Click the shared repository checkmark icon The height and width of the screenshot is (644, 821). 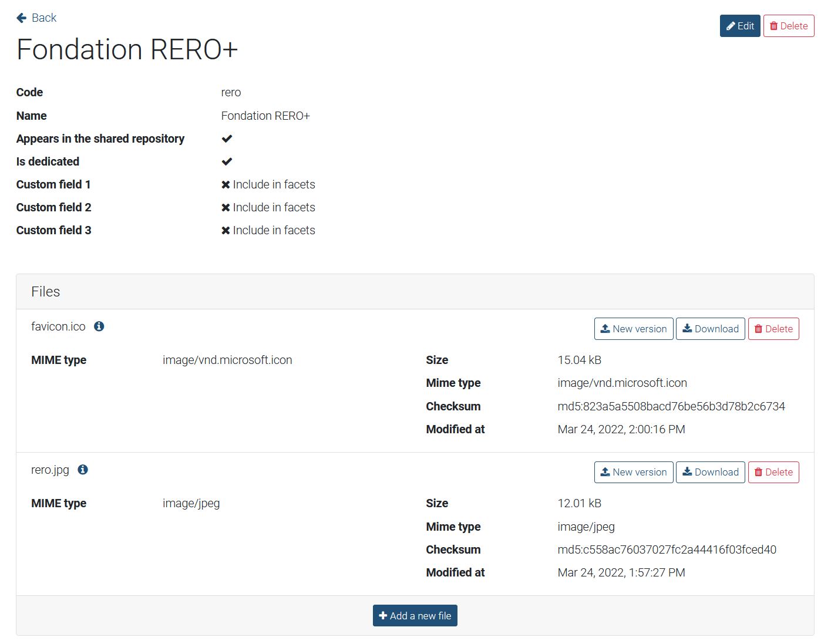pos(227,139)
